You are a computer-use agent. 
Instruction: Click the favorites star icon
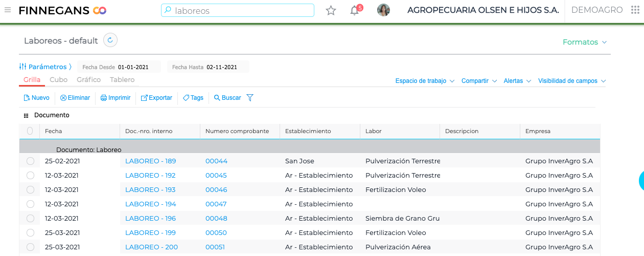pyautogui.click(x=331, y=10)
